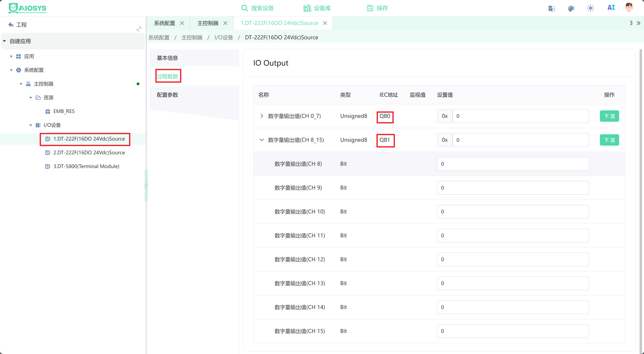Open the language translate icon
644x354 pixels.
[x=552, y=9]
